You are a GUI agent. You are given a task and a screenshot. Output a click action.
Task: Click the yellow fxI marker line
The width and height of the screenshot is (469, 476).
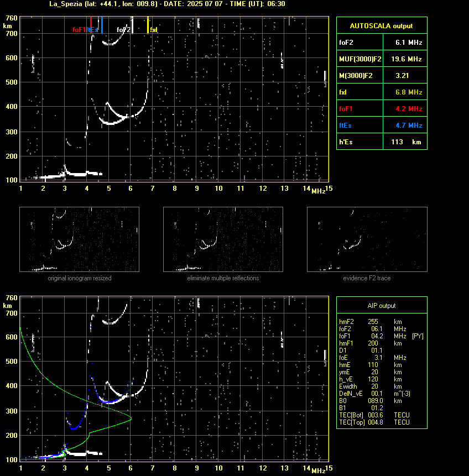(x=148, y=25)
